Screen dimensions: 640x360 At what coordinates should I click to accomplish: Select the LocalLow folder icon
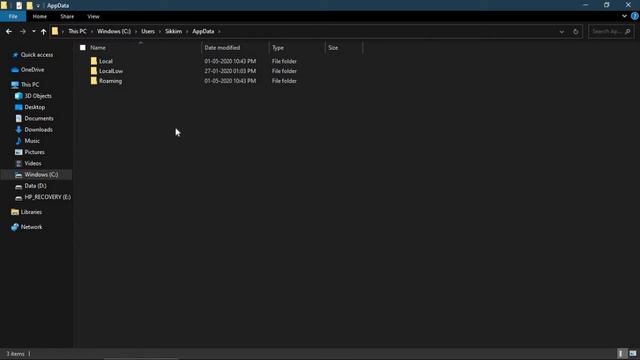(94, 71)
